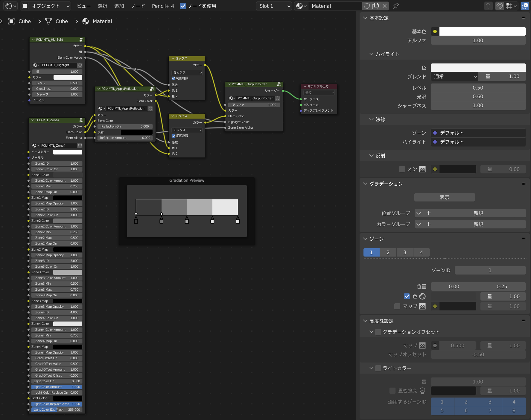Click the parent node tree arrow icon

488,6
